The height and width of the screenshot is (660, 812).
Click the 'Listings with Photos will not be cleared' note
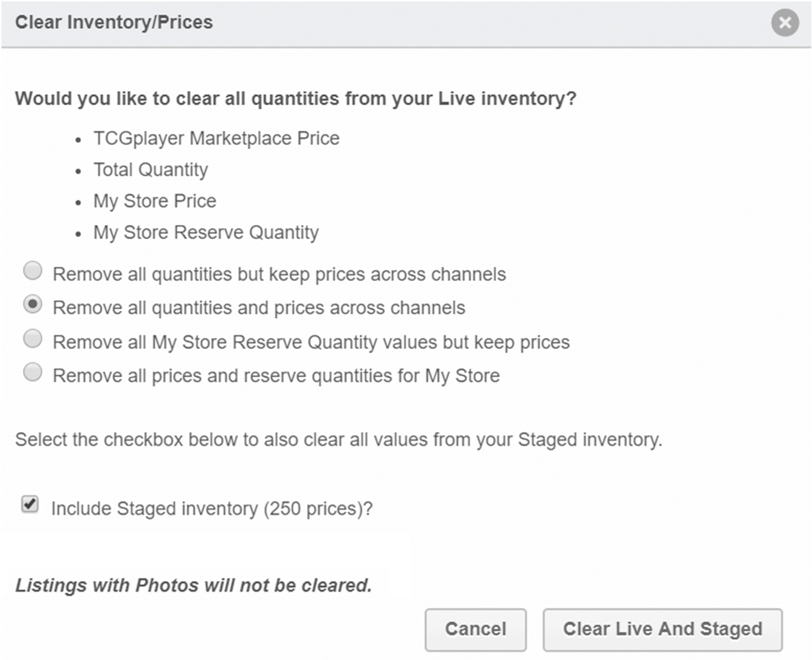click(x=194, y=586)
